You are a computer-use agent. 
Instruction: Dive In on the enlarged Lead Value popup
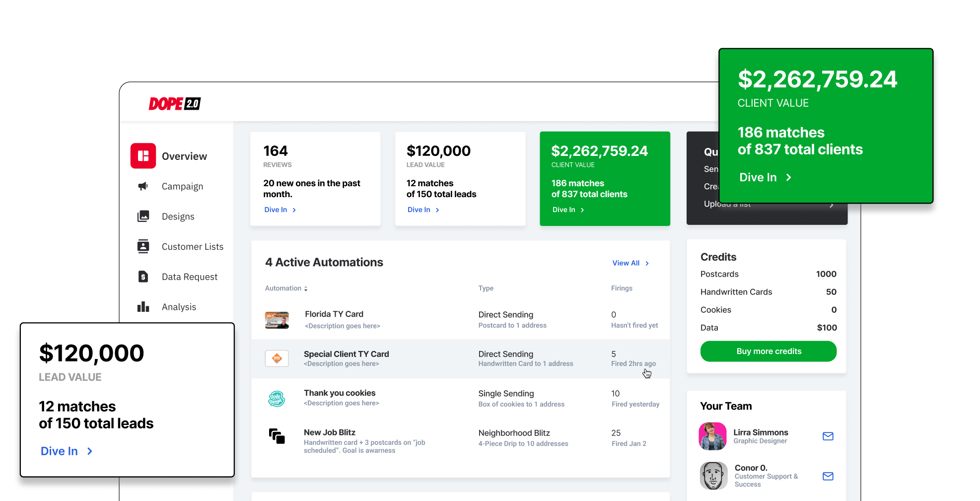pyautogui.click(x=67, y=451)
